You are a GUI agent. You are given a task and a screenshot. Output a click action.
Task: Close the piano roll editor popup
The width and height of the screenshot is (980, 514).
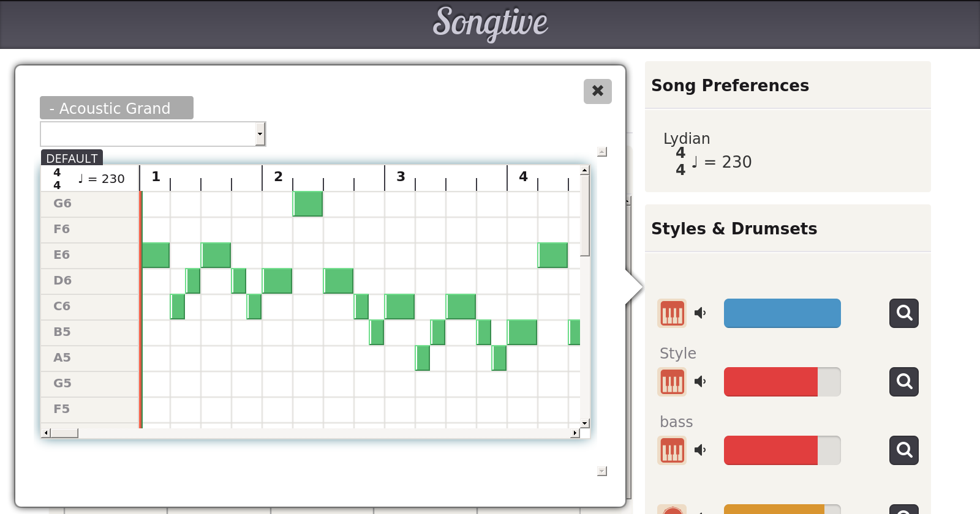click(597, 91)
